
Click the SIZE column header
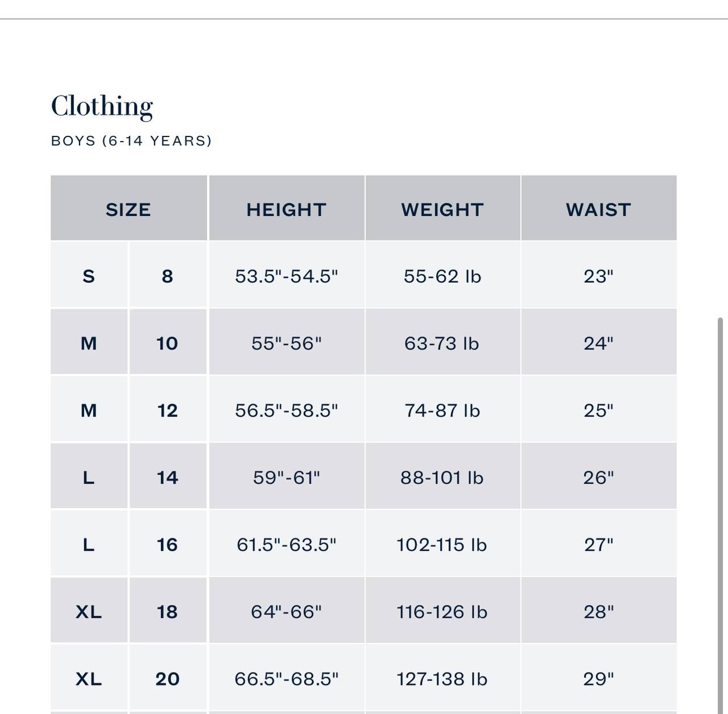[129, 209]
